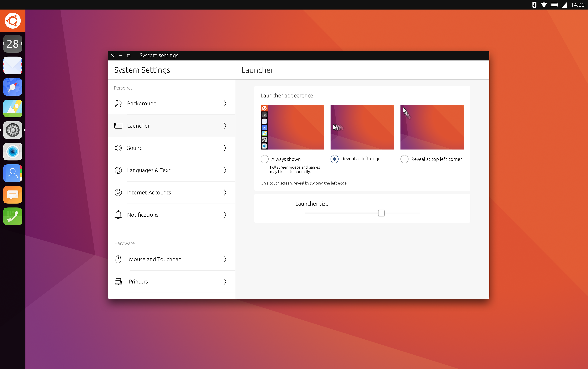Image resolution: width=588 pixels, height=369 pixels.
Task: Open the Contacts app icon
Action: 13,173
